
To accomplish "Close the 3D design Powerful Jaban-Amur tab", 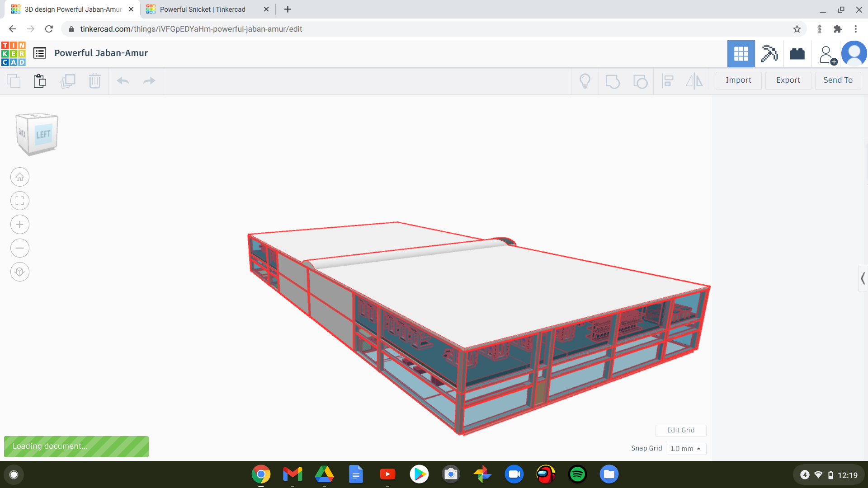I will pos(131,9).
